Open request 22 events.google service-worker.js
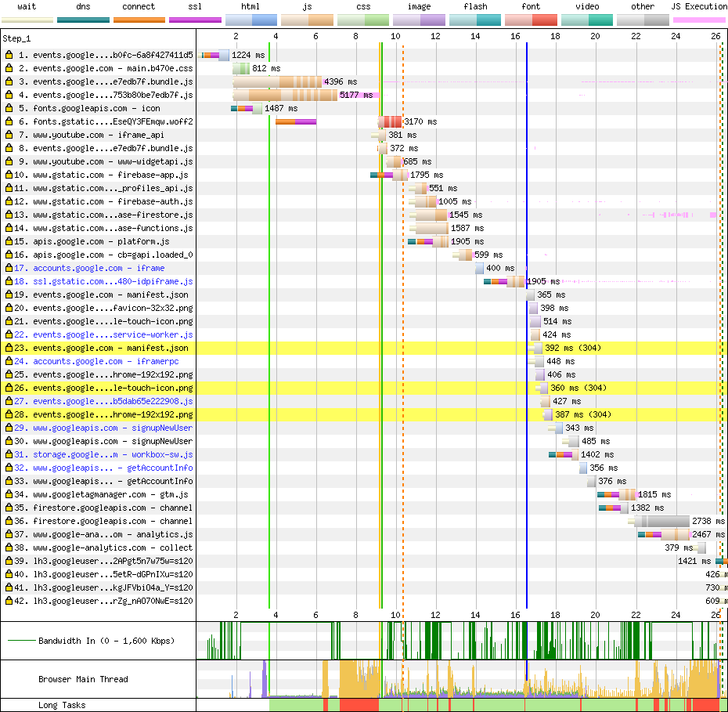 click(x=113, y=334)
